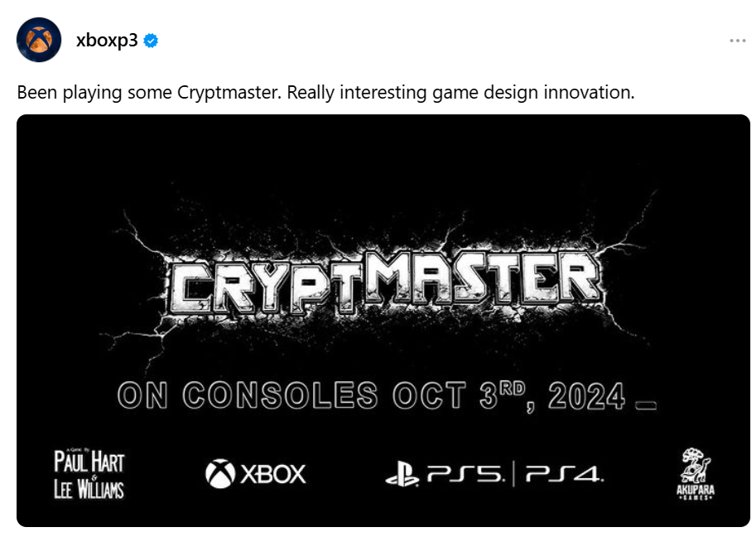
Task: Click the PS5 logo
Action: coord(465,476)
